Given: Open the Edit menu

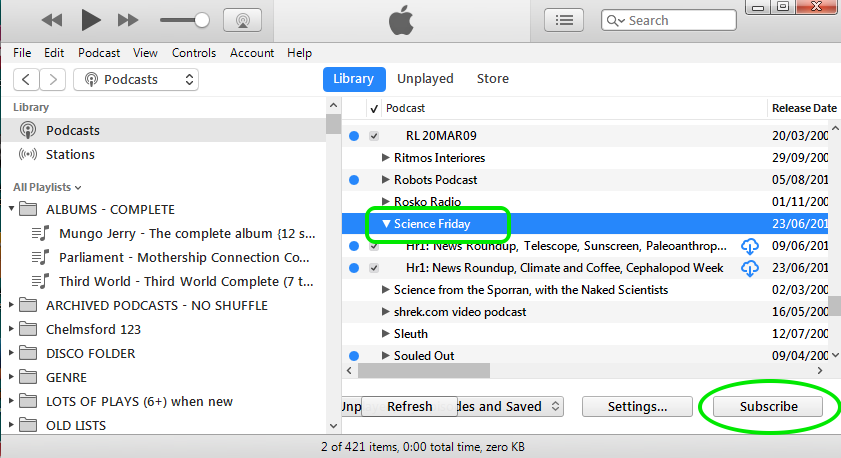Looking at the screenshot, I should tap(54, 53).
